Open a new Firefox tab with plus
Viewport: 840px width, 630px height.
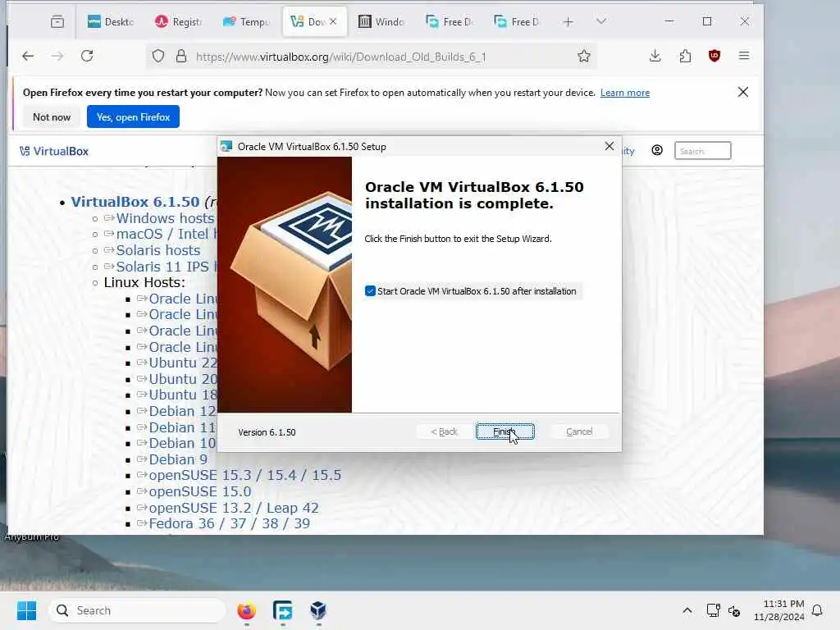pyautogui.click(x=568, y=22)
